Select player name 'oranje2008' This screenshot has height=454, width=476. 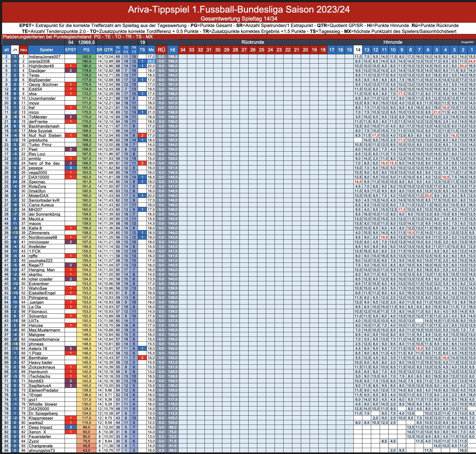(x=39, y=61)
